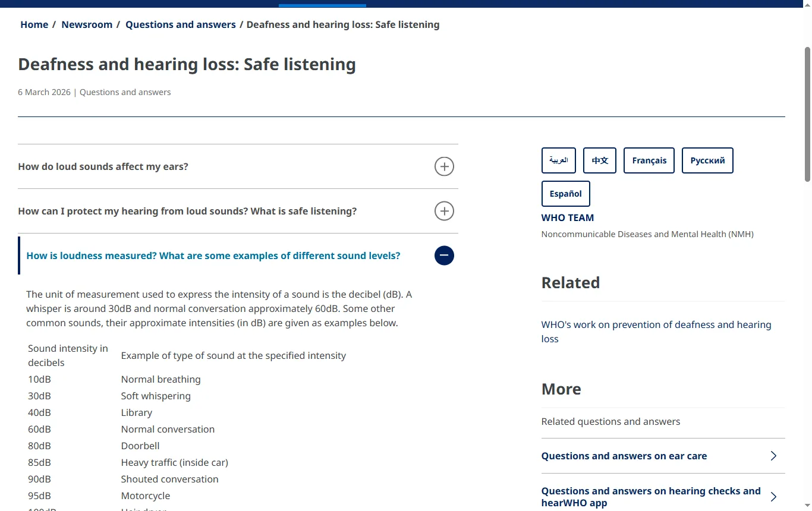Open Newsroom breadcrumb link
The width and height of the screenshot is (812, 511).
(x=87, y=24)
